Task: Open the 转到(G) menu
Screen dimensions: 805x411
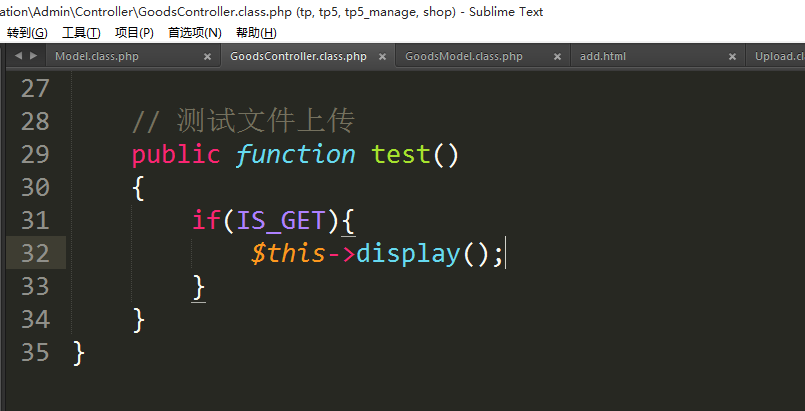Action: coord(27,33)
